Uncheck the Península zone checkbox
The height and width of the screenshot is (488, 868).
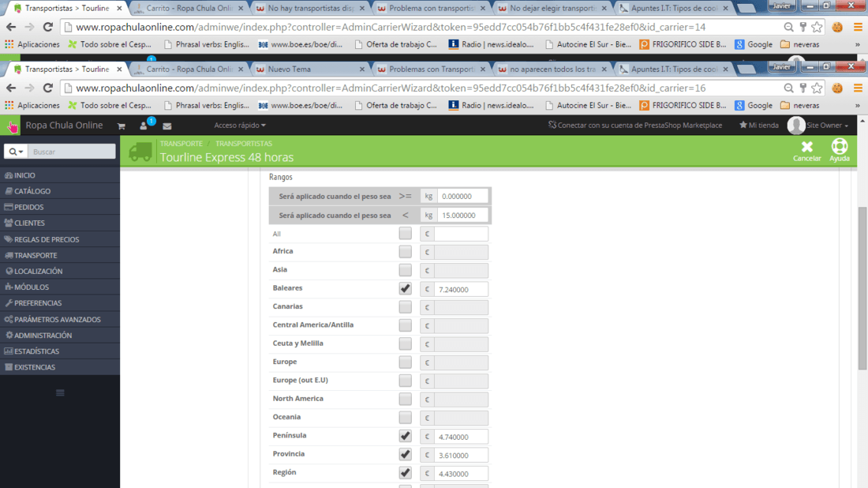click(x=406, y=436)
